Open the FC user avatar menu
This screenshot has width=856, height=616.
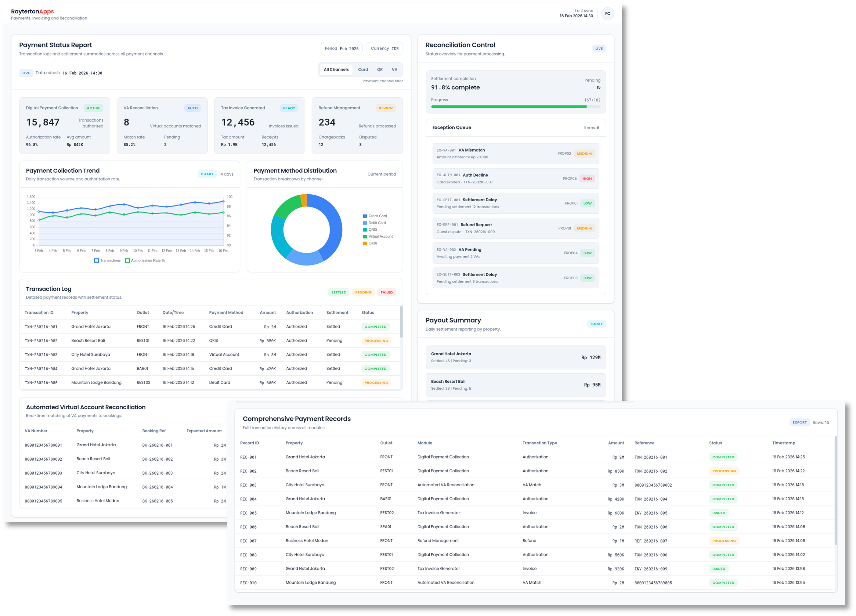click(x=608, y=14)
